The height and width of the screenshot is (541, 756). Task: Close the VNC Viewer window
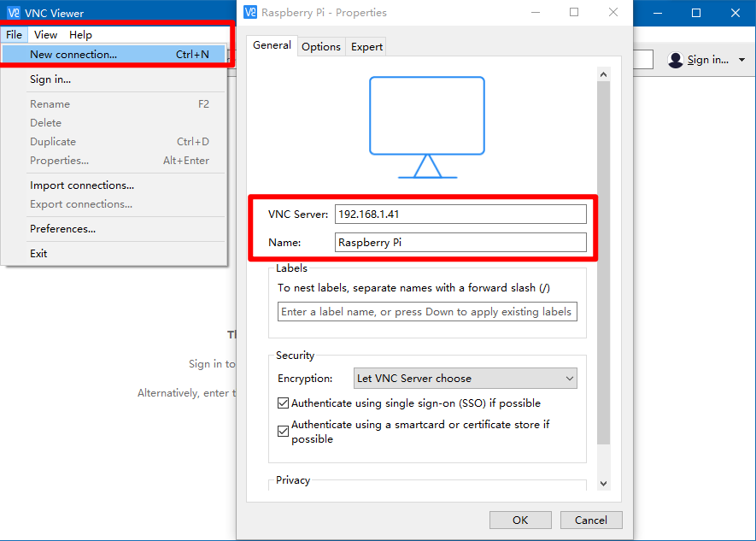[x=735, y=13]
